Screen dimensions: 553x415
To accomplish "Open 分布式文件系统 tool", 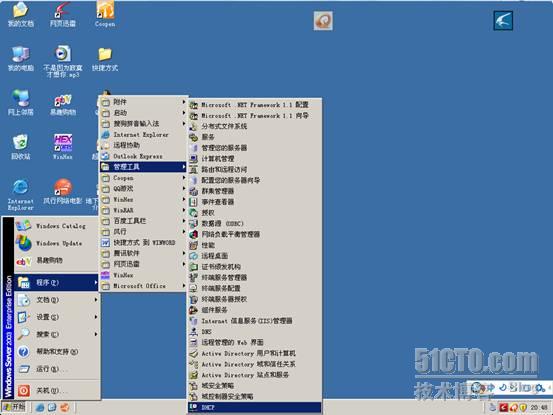I will pyautogui.click(x=255, y=126).
